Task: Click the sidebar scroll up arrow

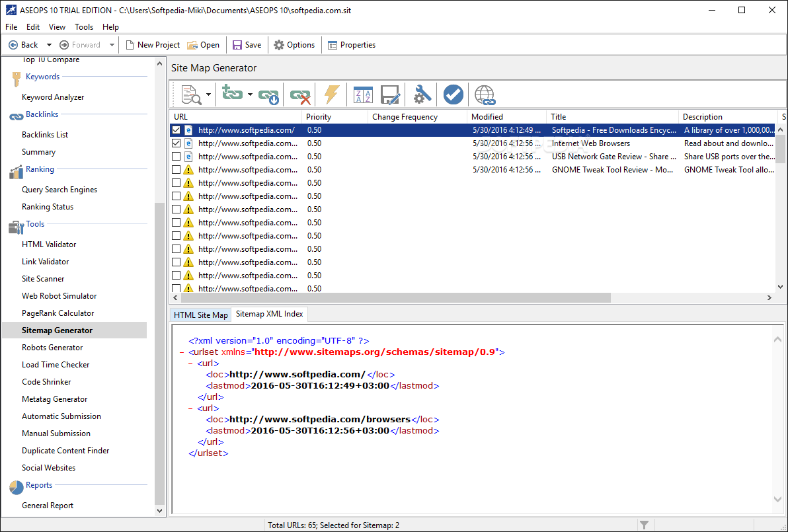Action: tap(159, 64)
